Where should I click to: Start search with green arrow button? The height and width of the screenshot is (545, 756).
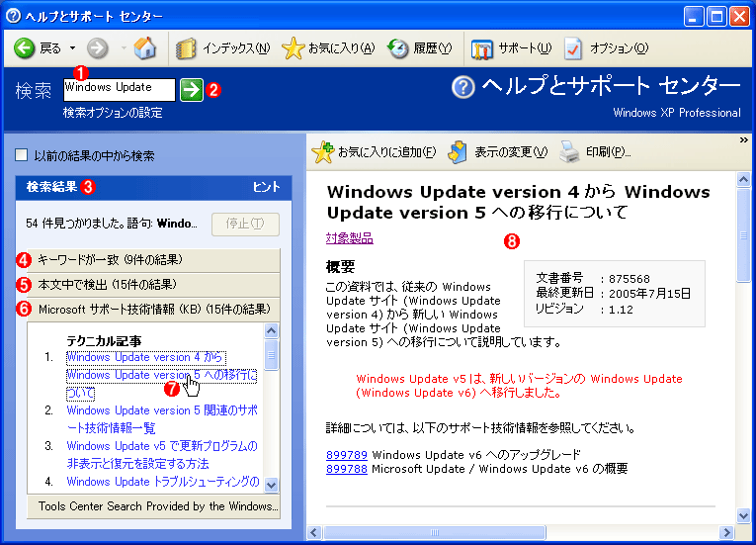(192, 90)
